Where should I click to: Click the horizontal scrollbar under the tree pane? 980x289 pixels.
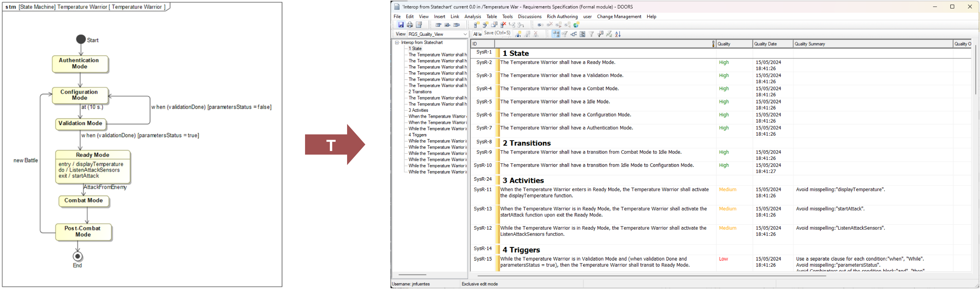pyautogui.click(x=412, y=275)
